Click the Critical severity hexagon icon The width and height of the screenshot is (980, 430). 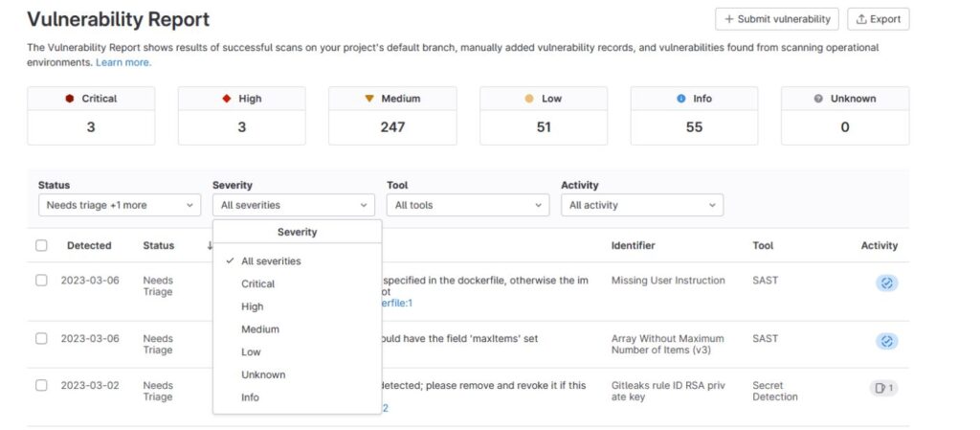point(70,99)
